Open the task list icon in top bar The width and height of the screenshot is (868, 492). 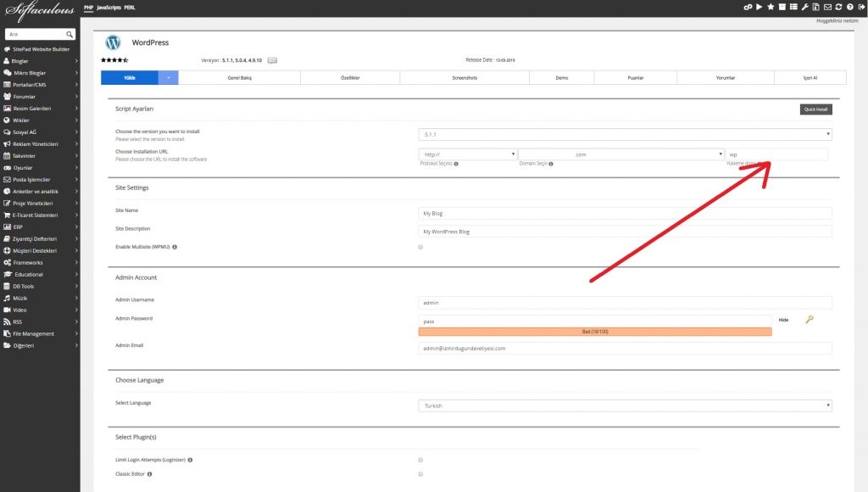[x=793, y=7]
